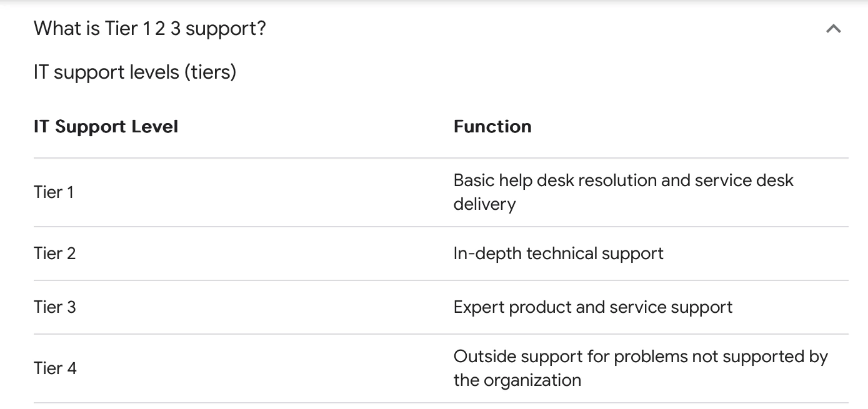The height and width of the screenshot is (409, 868).
Task: Select the "Tier 2" table cell
Action: (x=55, y=254)
